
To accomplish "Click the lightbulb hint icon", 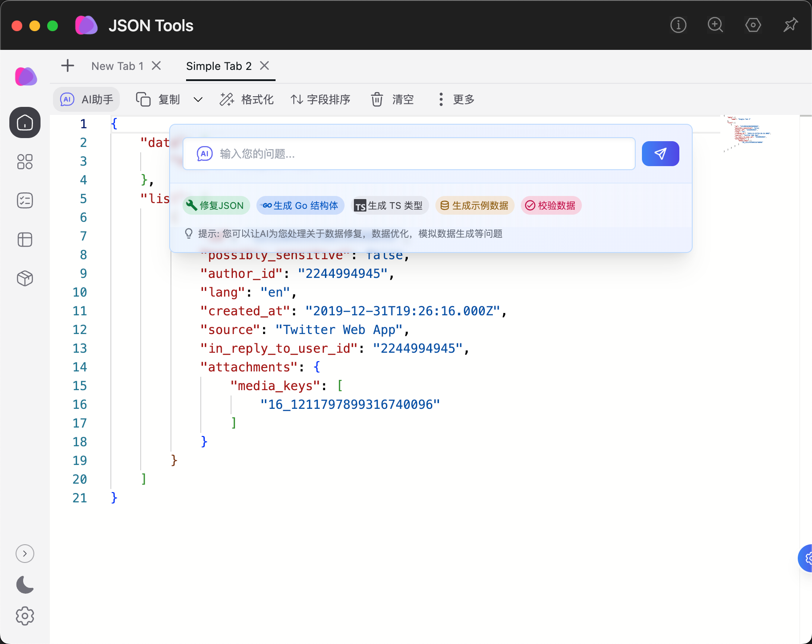I will tap(189, 233).
